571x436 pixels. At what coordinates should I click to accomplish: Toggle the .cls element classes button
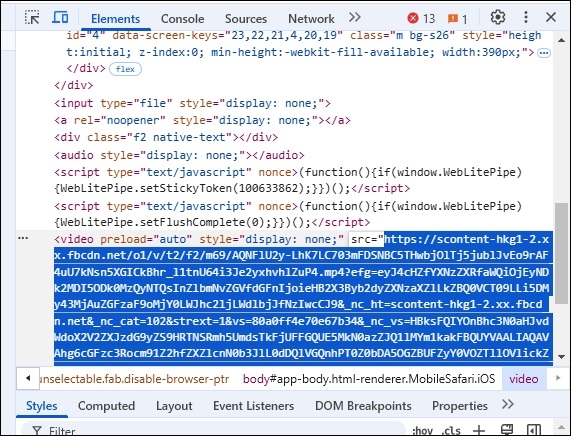[x=451, y=431]
